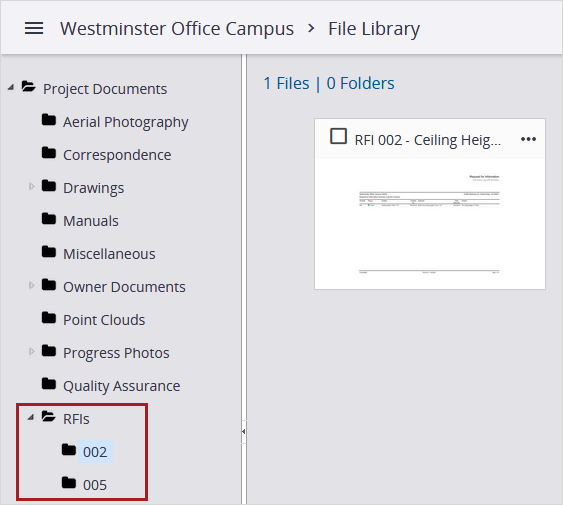The image size is (563, 505).
Task: Open the Manuals folder
Action: pyautogui.click(x=91, y=221)
